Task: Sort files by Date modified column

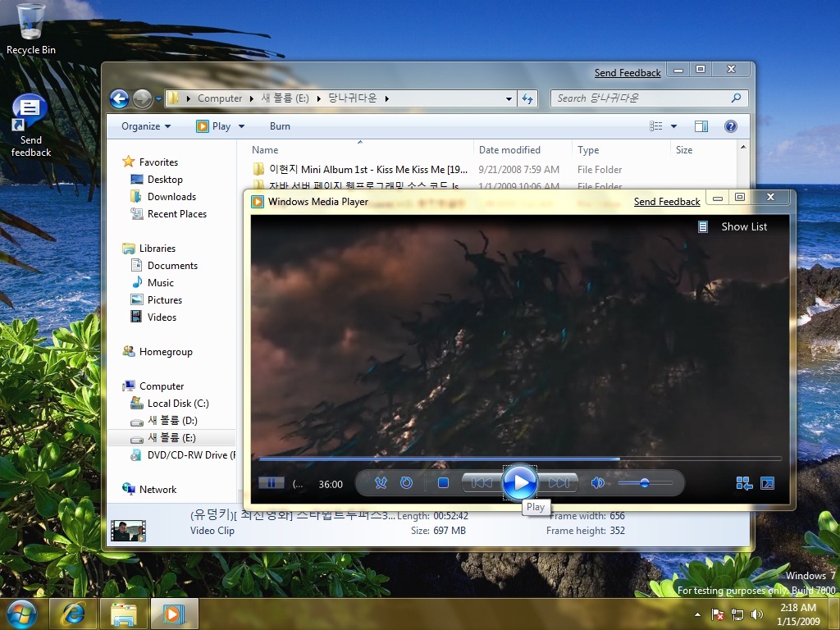Action: coord(523,150)
